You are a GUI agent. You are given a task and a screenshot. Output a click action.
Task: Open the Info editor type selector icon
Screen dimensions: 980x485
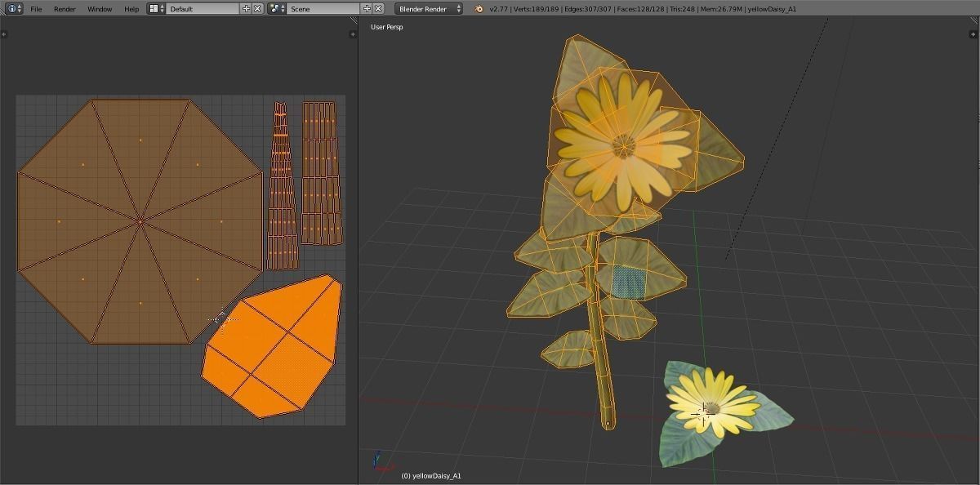[x=15, y=8]
